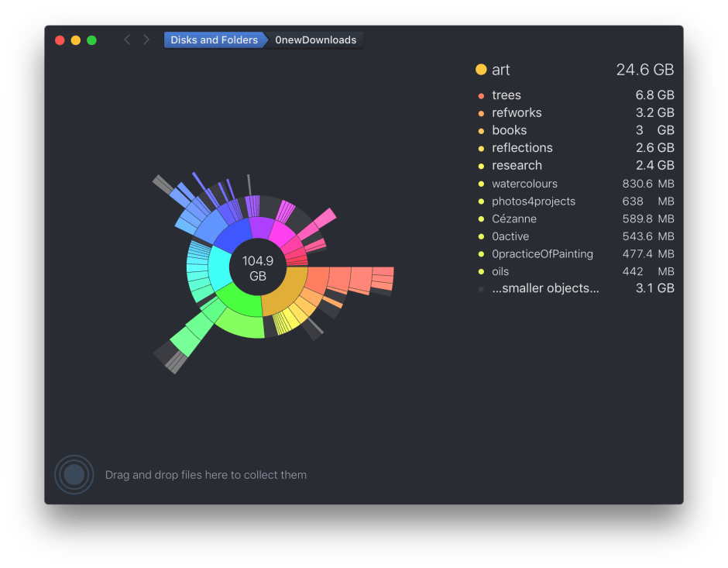Expand the smaller objects entry

pyautogui.click(x=545, y=288)
